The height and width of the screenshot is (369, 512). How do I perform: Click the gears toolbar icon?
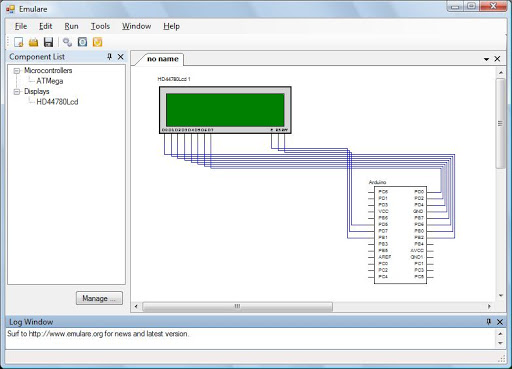(67, 42)
